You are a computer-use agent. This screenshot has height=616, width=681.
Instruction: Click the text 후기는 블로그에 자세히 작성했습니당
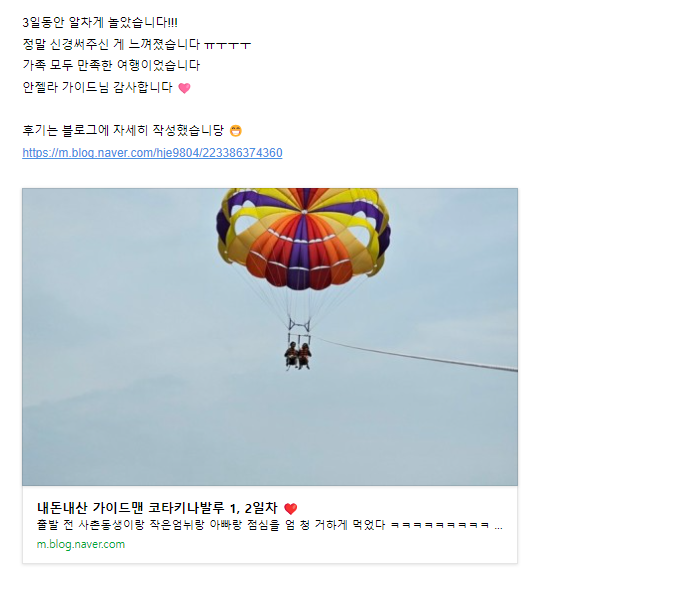click(123, 130)
